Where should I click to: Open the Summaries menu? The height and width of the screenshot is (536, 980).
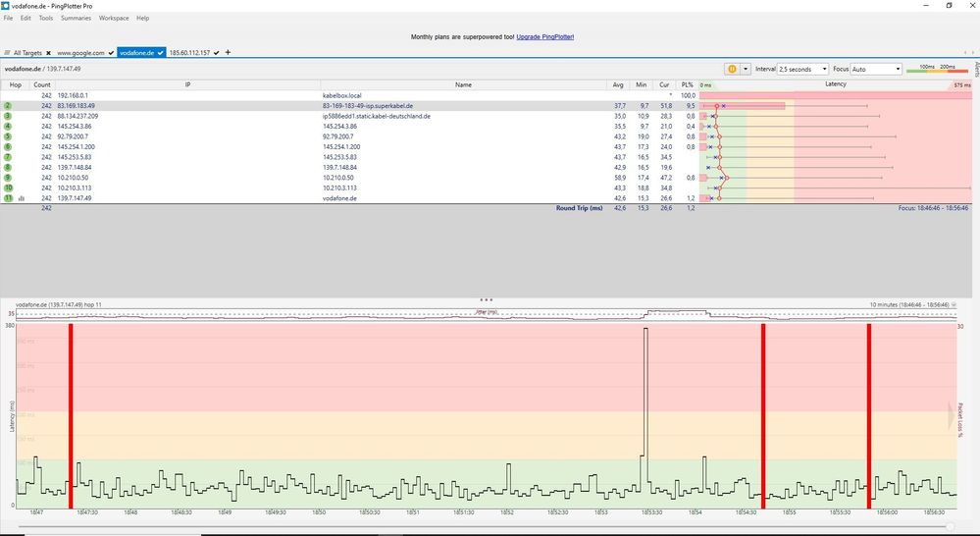tap(76, 18)
